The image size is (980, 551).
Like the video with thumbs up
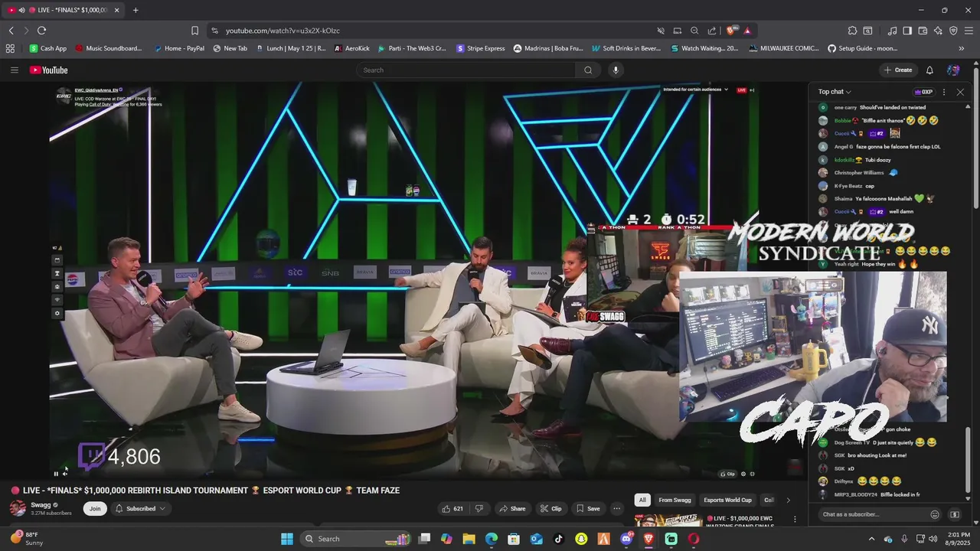pyautogui.click(x=452, y=508)
